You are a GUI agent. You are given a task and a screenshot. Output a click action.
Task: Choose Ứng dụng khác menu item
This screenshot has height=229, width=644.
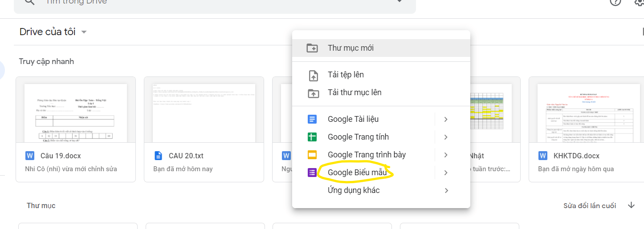click(354, 190)
